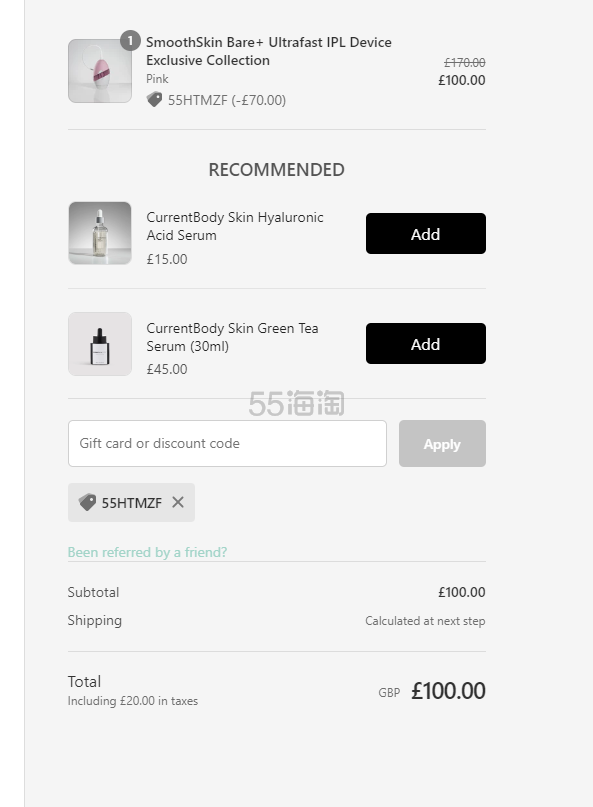
Task: Click the quantity badge on the IPL device thumbnail
Action: point(130,41)
